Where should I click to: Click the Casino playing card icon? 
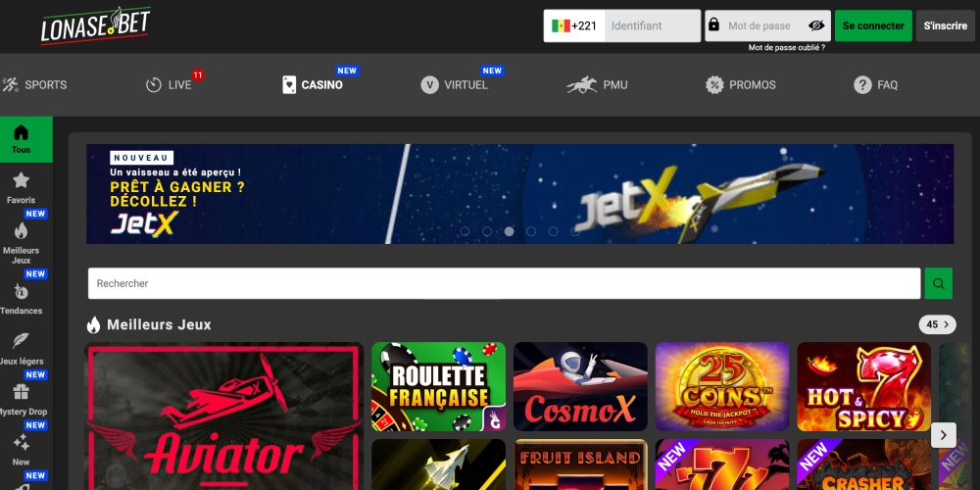[289, 85]
